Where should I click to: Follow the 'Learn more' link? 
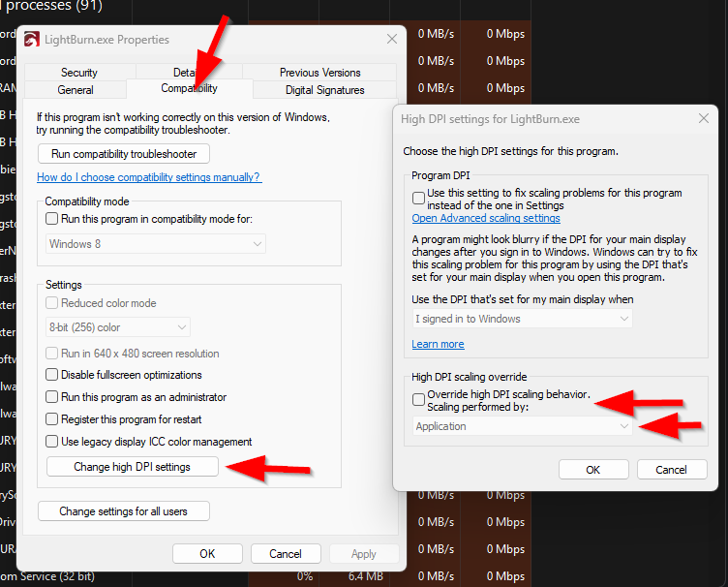(438, 344)
